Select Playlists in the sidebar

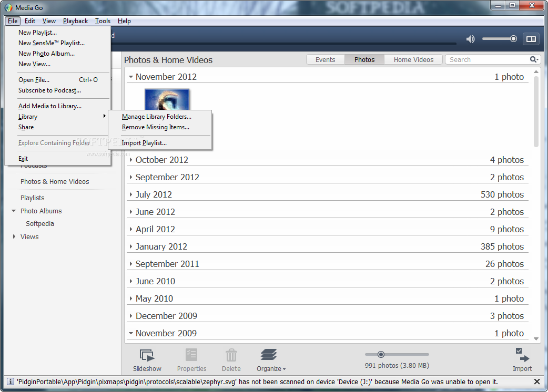[33, 198]
